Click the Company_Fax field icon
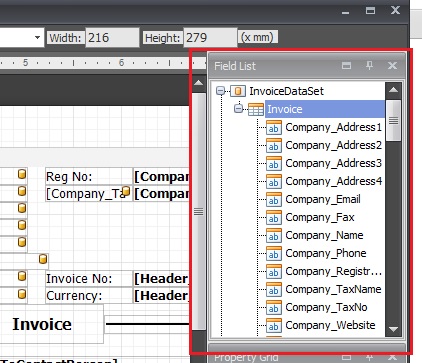Image resolution: width=422 pixels, height=363 pixels. (274, 218)
